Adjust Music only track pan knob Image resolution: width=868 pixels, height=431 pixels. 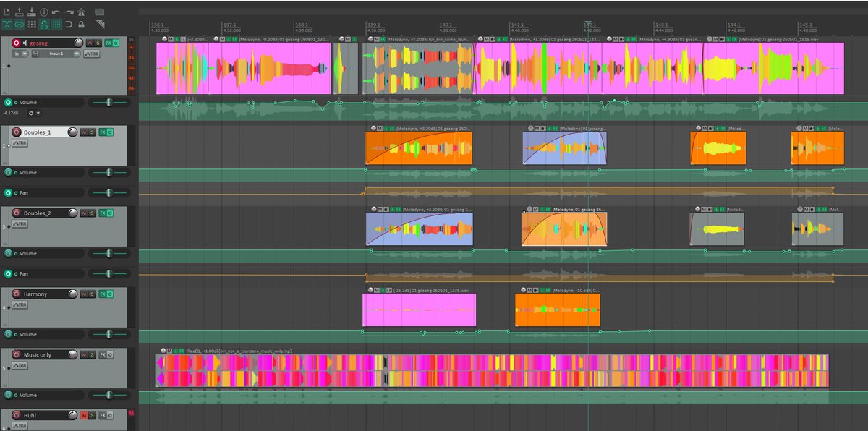(x=72, y=355)
